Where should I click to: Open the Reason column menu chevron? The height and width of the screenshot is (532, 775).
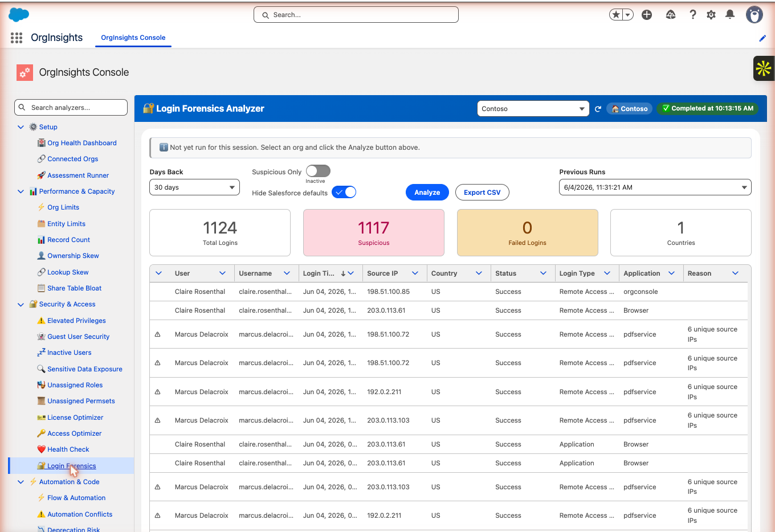[735, 273]
